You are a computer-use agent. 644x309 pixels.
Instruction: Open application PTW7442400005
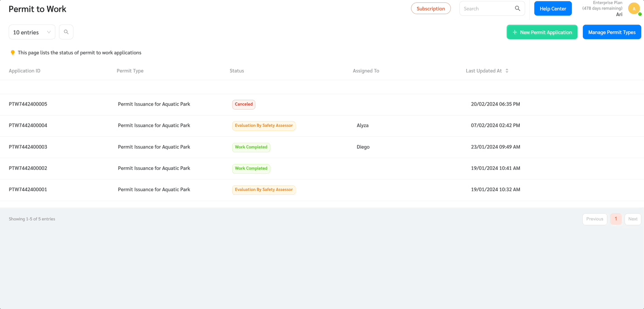coord(28,104)
